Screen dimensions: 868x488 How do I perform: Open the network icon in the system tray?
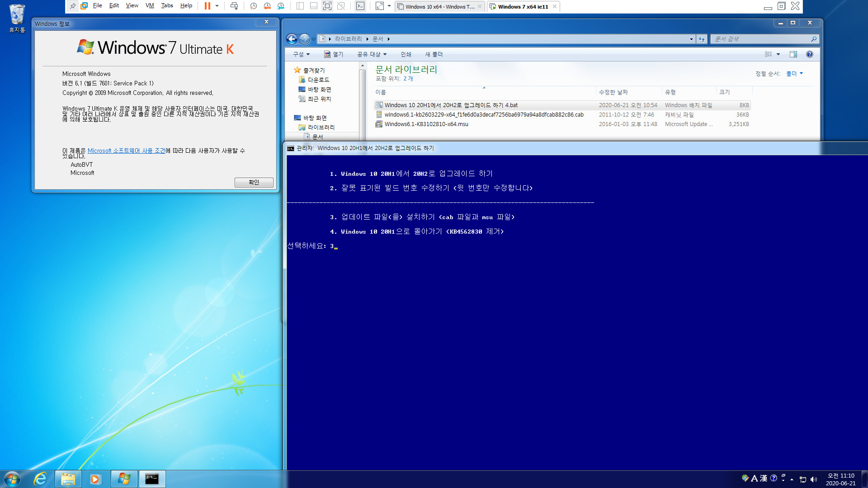tap(803, 479)
